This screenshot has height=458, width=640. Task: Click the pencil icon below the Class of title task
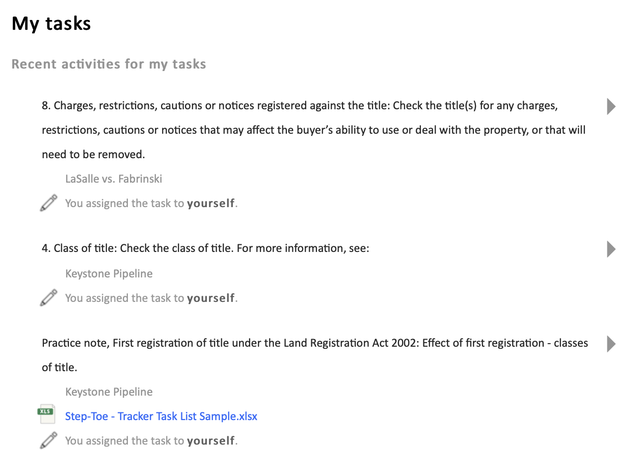(48, 297)
